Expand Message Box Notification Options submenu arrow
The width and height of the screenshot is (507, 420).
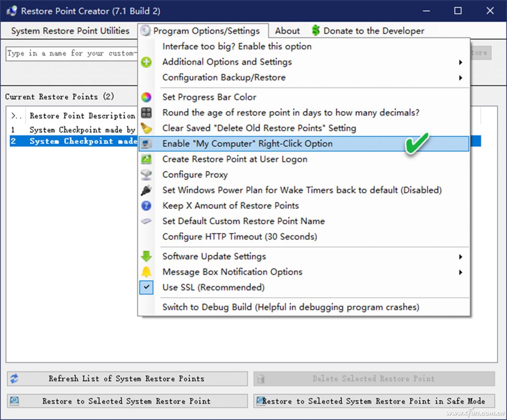pyautogui.click(x=460, y=272)
